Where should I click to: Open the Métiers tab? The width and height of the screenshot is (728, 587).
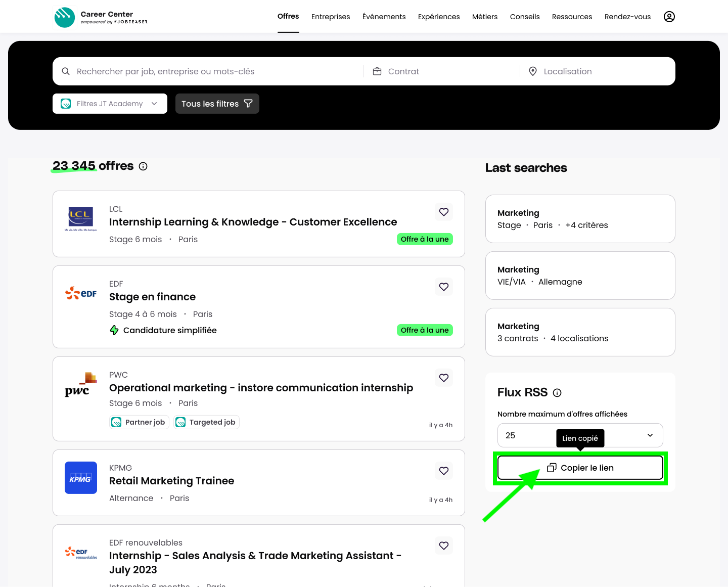(485, 17)
